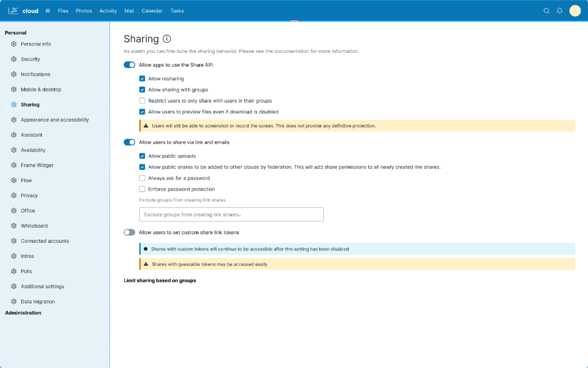The height and width of the screenshot is (368, 588).
Task: Open Exclude groups from link shares dropdown
Action: pos(231,214)
